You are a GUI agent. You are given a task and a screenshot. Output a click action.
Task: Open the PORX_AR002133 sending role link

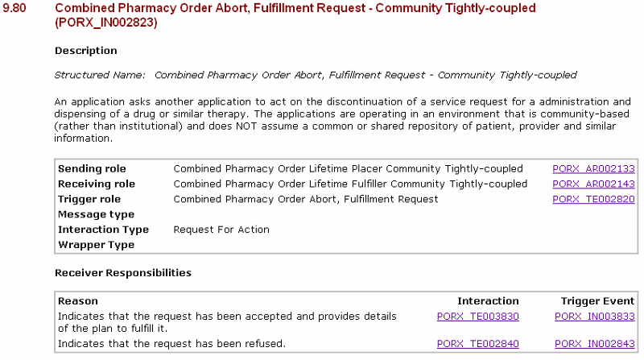[x=593, y=169]
